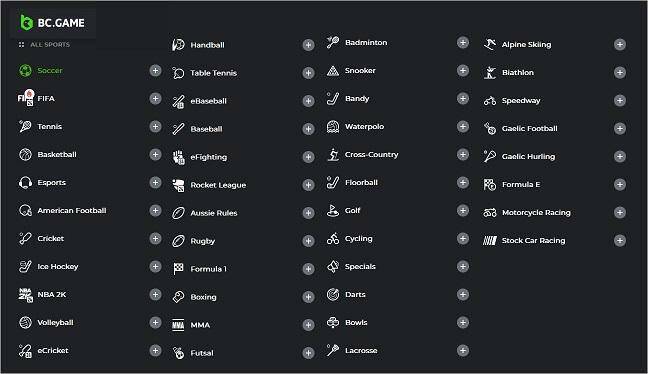Click the Stock Car Racing icon
648x374 pixels.
pos(490,241)
